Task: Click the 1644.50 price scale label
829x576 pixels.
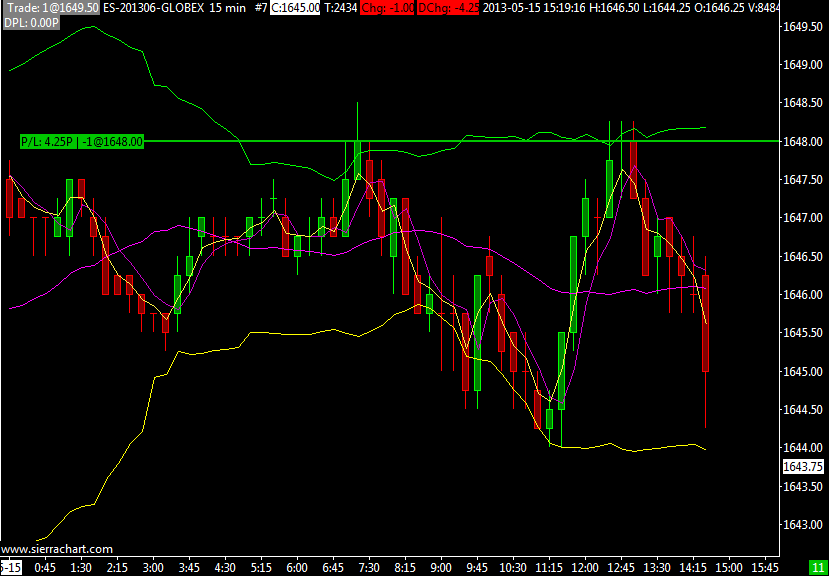Action: (804, 410)
